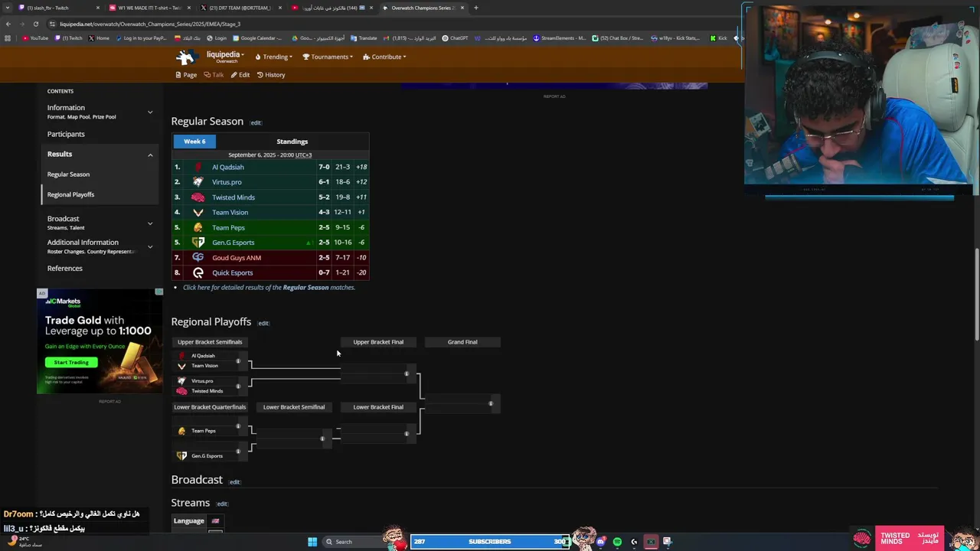Open Translate bookmark

(x=364, y=38)
